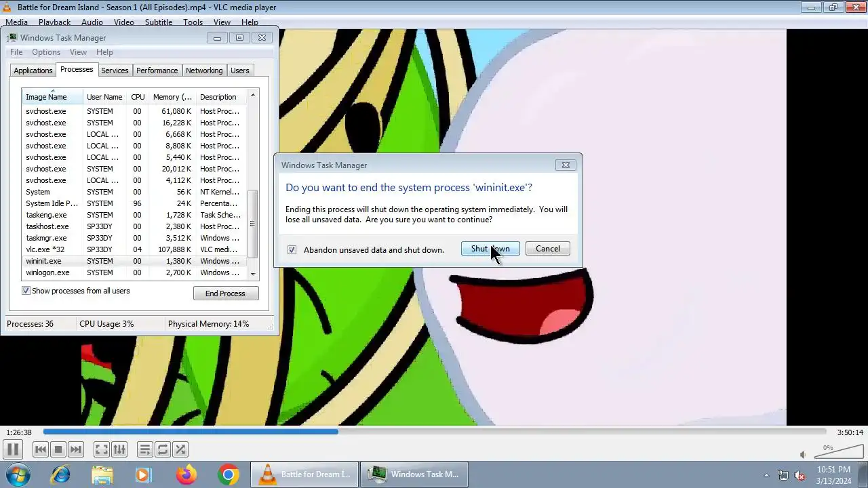The width and height of the screenshot is (868, 488).
Task: Switch to the Applications tab
Action: coord(33,70)
